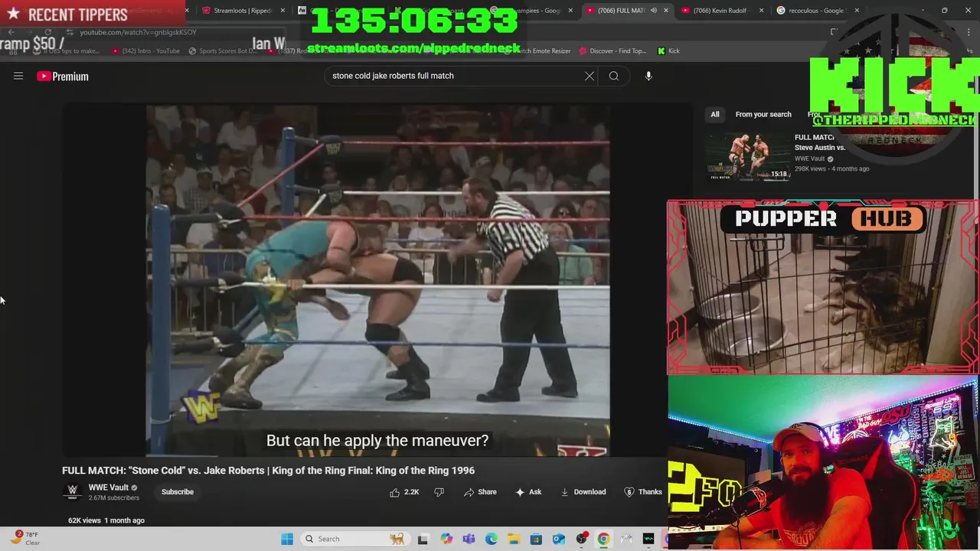Image resolution: width=980 pixels, height=551 pixels.
Task: Click the 2.67M subscribers text
Action: (x=114, y=498)
